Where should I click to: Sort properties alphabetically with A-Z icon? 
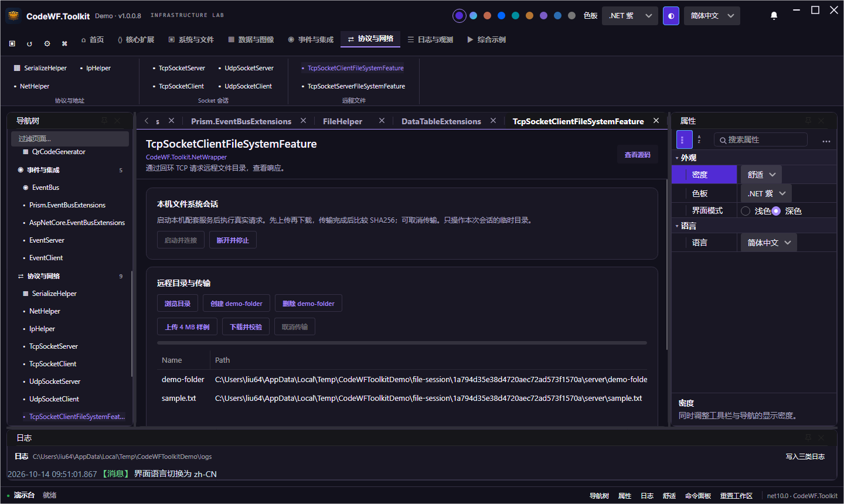pos(699,139)
